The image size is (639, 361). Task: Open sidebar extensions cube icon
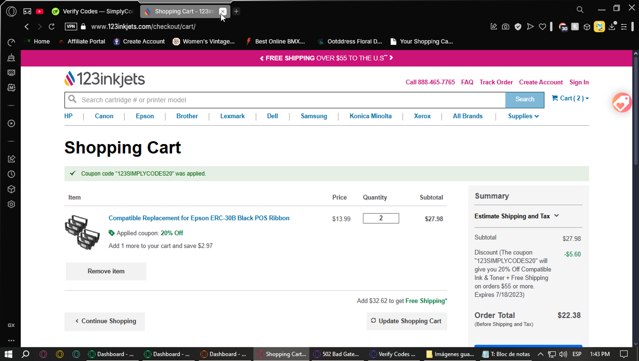coord(11,189)
